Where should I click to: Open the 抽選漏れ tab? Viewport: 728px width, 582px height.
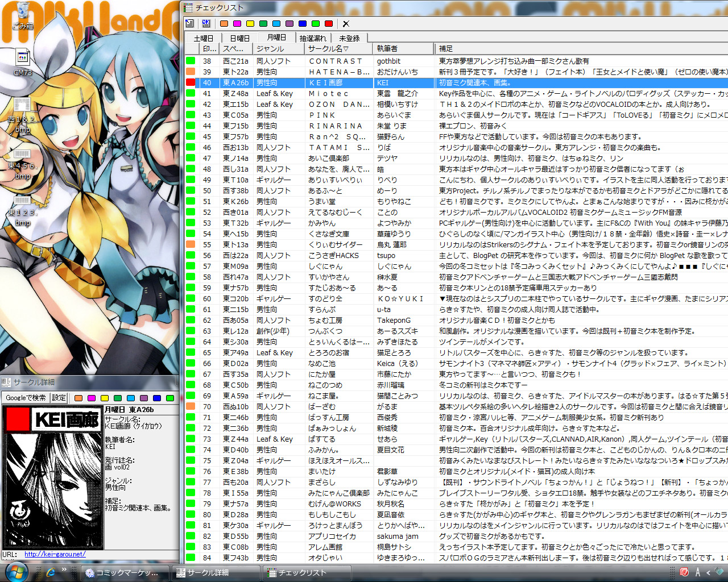point(313,38)
